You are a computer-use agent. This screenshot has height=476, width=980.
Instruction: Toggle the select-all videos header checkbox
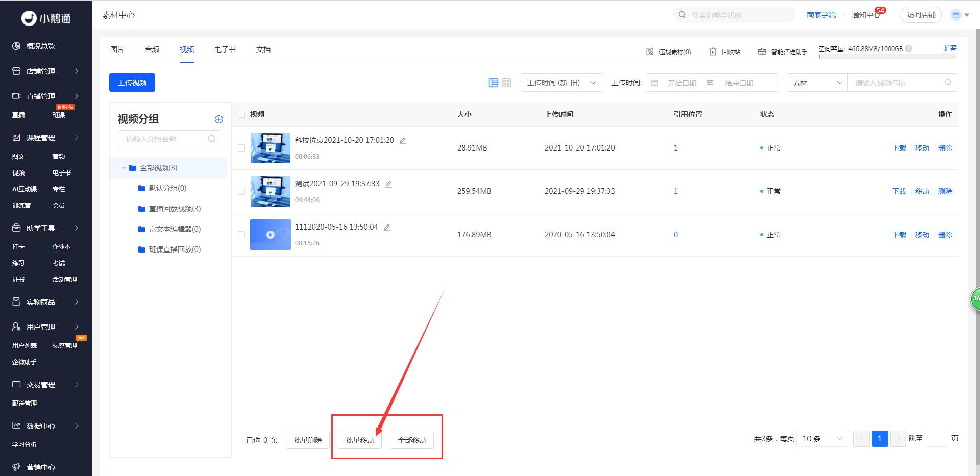[241, 114]
